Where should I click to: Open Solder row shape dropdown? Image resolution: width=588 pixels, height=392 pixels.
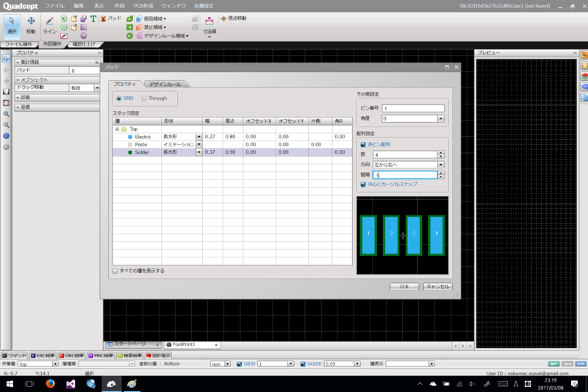click(198, 152)
